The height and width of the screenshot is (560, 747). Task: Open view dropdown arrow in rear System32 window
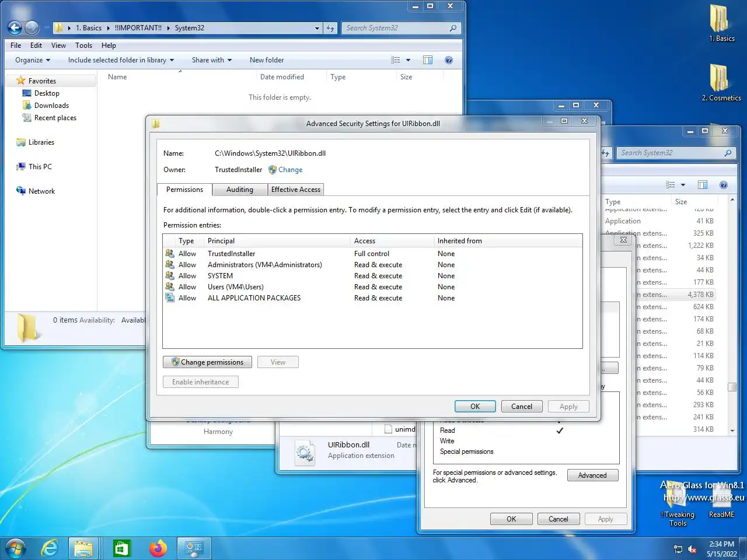coord(683,185)
